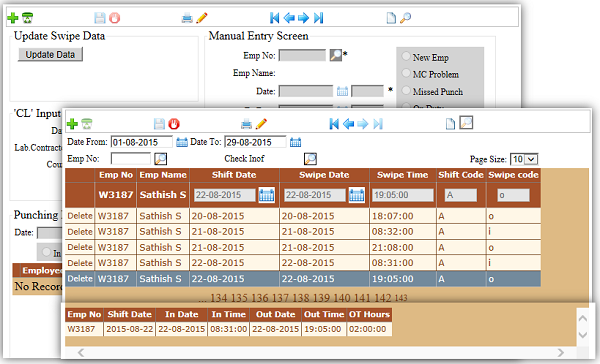Screen dimensions: 600x364
Task: Click Swipe Time column header
Action: (x=403, y=175)
